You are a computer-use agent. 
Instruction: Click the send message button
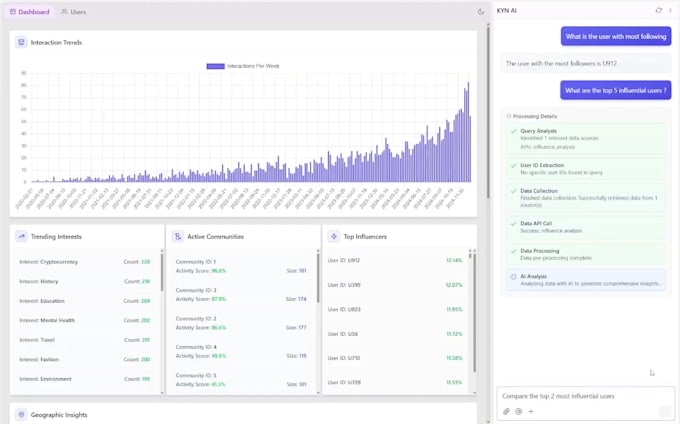664,411
